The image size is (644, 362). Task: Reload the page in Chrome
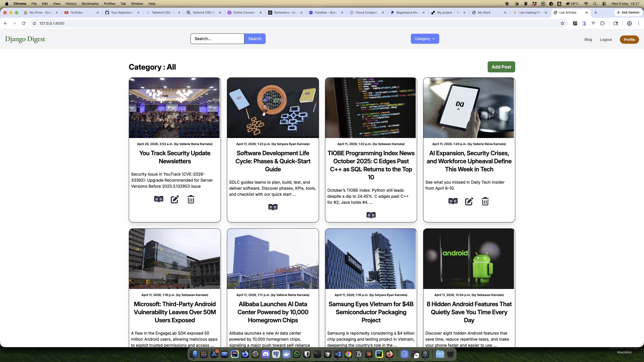click(24, 23)
